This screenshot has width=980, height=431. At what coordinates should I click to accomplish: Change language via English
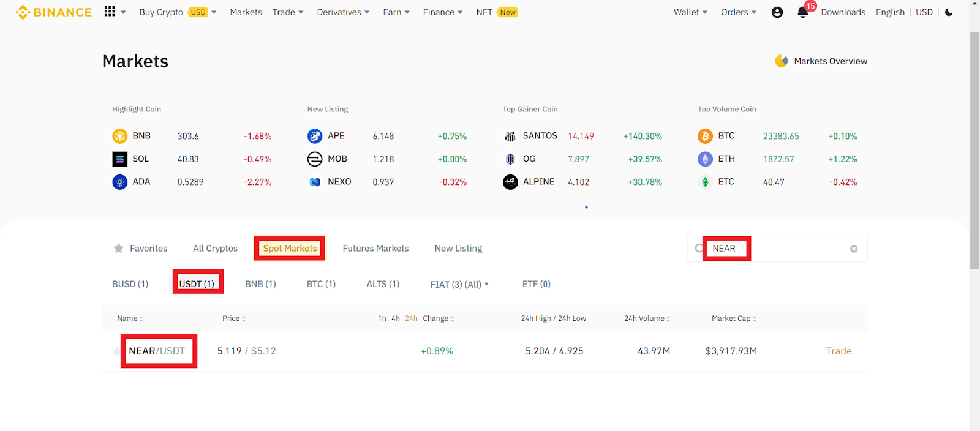[890, 12]
